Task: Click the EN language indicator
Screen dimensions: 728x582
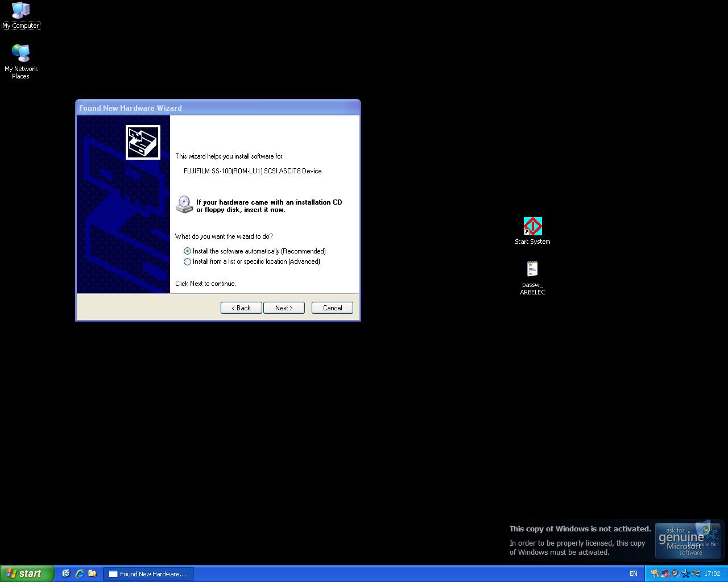Action: pos(633,573)
